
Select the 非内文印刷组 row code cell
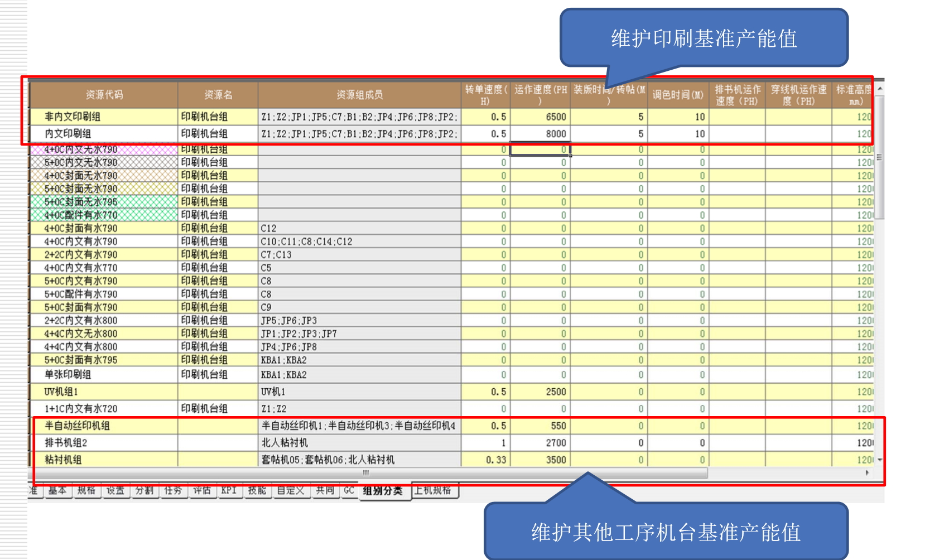click(x=104, y=117)
